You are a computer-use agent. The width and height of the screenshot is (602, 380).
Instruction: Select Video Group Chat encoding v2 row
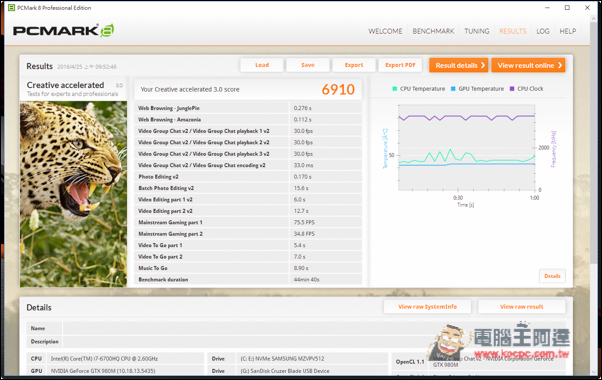248,165
